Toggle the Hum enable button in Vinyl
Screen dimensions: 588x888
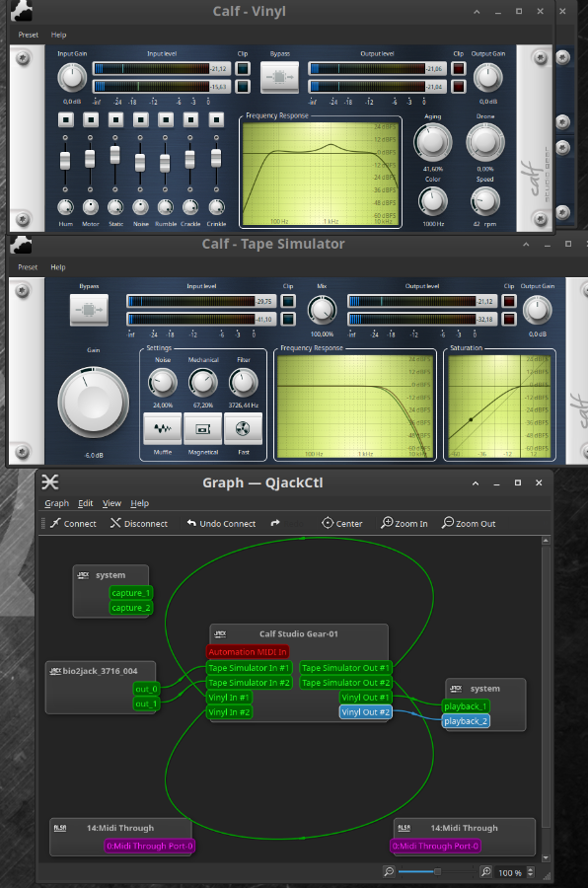66,119
